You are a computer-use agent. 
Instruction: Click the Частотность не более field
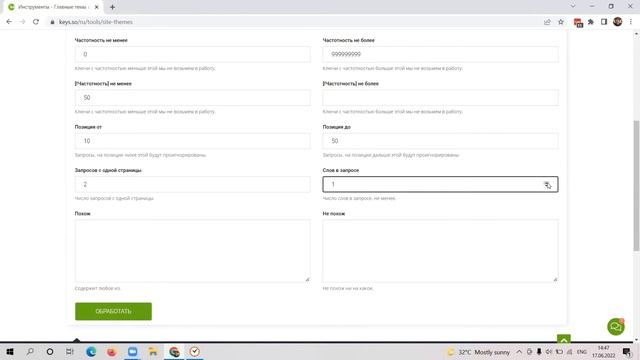440,54
